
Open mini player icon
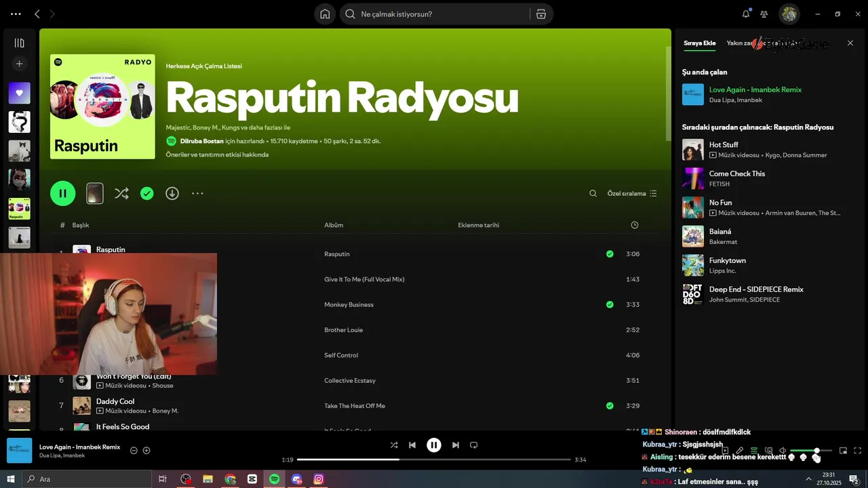(843, 451)
